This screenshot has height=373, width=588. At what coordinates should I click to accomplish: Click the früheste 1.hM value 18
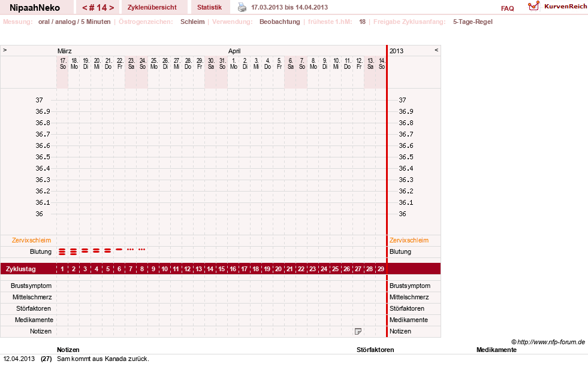tap(362, 22)
